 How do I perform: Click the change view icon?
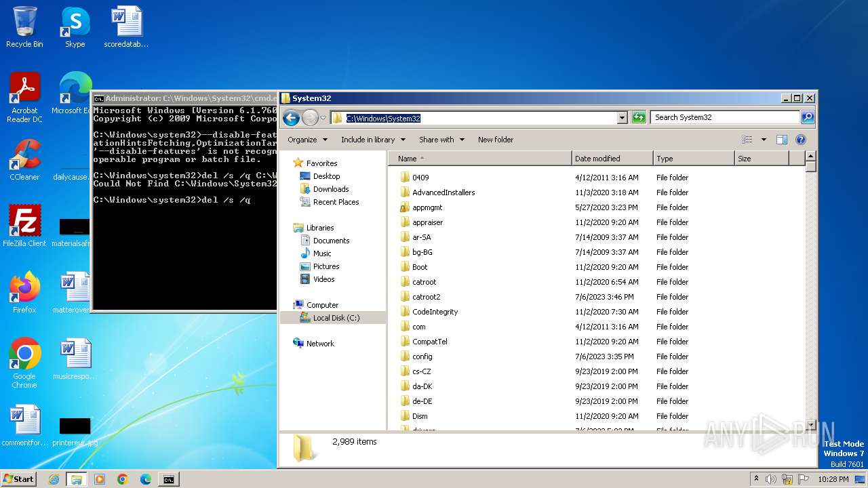pyautogui.click(x=747, y=140)
